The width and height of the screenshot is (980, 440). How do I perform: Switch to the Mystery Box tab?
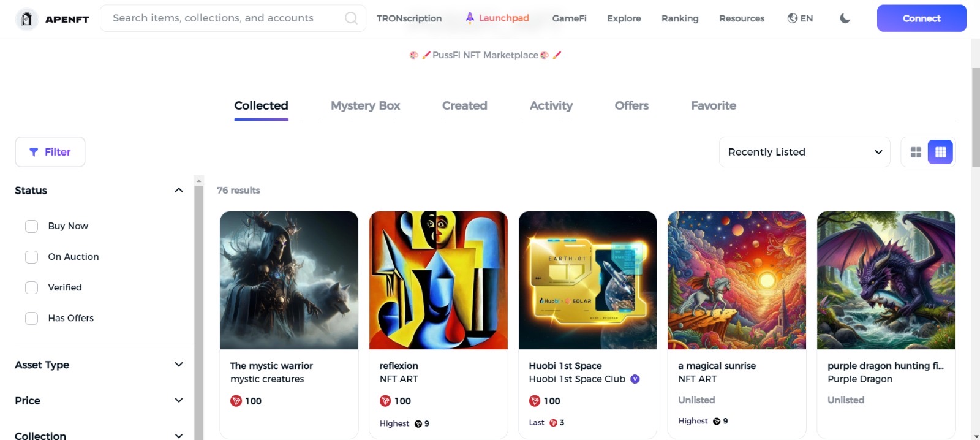(x=365, y=106)
